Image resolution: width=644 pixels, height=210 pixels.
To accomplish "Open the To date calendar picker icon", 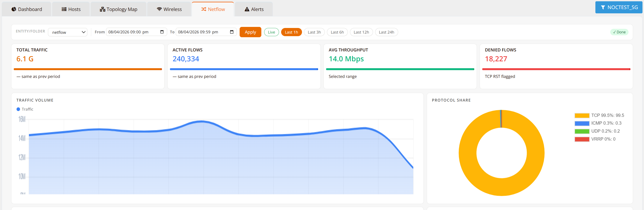I will (231, 32).
